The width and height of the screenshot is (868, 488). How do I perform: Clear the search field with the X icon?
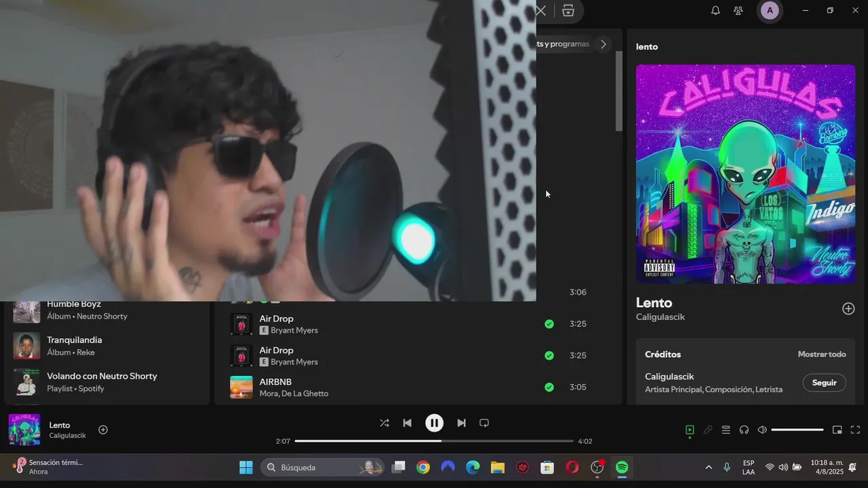tap(541, 11)
